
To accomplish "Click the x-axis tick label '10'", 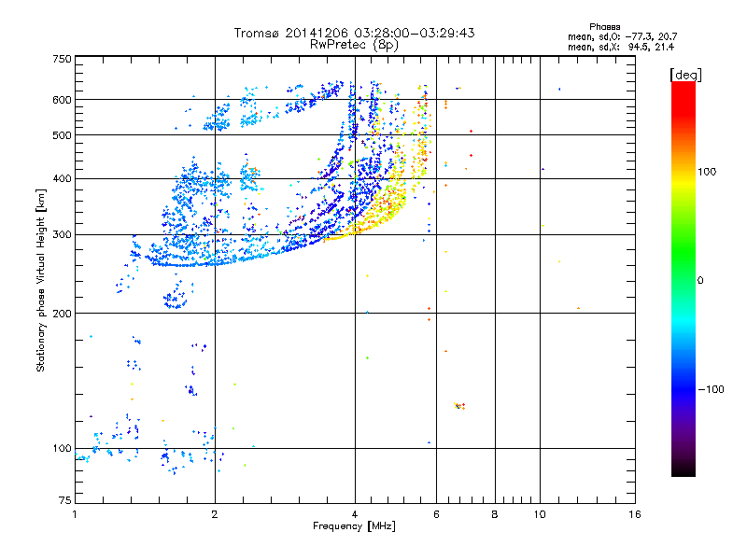I will [x=540, y=514].
